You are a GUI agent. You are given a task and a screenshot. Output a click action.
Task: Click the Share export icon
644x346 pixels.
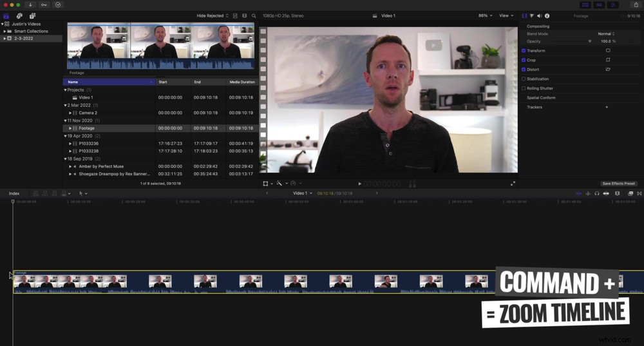point(636,5)
